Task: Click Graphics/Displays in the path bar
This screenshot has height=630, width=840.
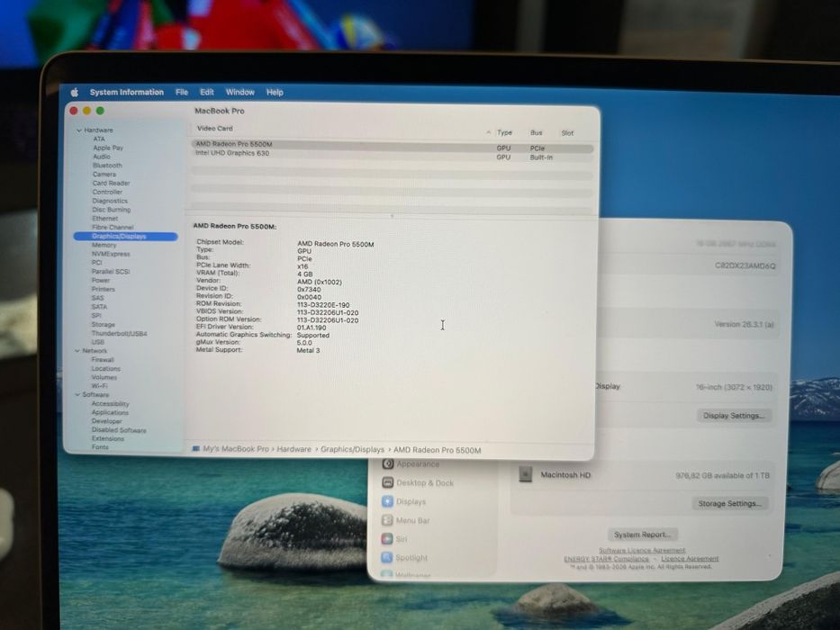Action: coord(353,449)
